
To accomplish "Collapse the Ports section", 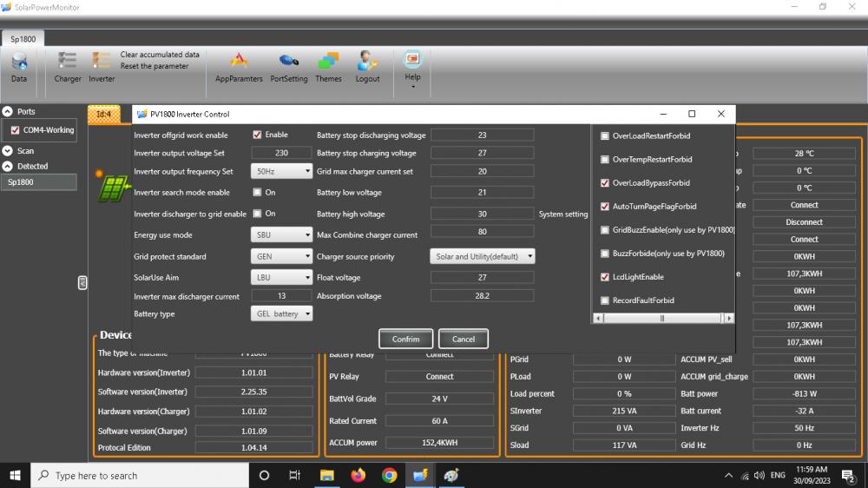I will [7, 111].
